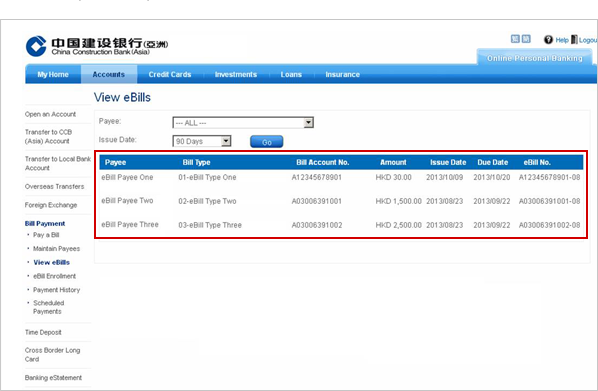Select the eBill Payee One row

point(341,177)
